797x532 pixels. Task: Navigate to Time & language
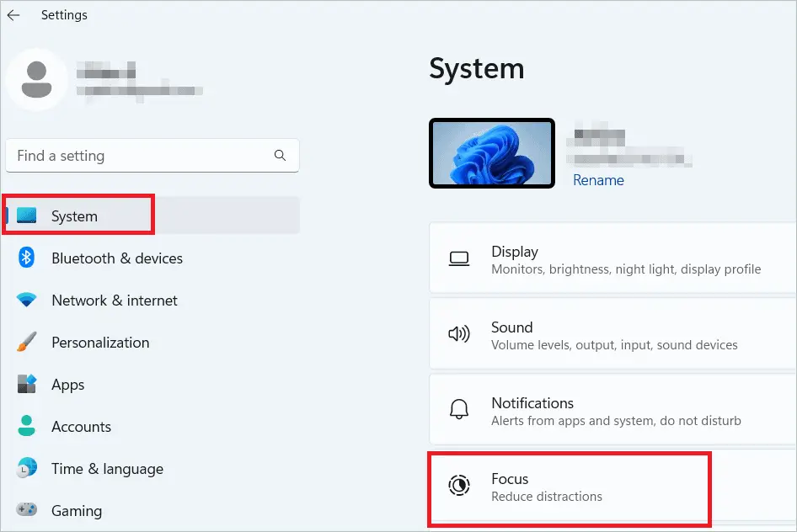(152, 469)
